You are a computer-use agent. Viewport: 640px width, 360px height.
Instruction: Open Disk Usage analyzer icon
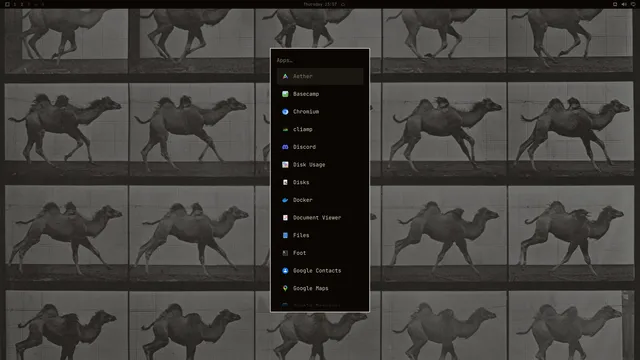pos(285,164)
